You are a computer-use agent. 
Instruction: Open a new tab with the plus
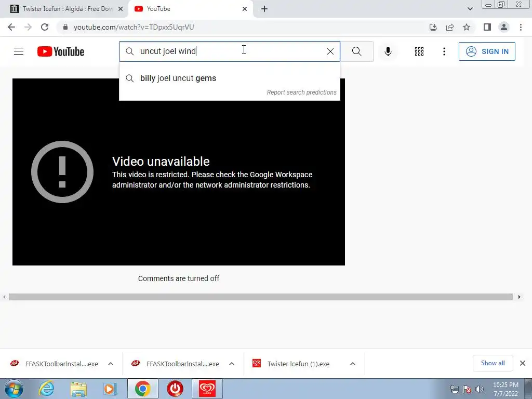tap(264, 9)
